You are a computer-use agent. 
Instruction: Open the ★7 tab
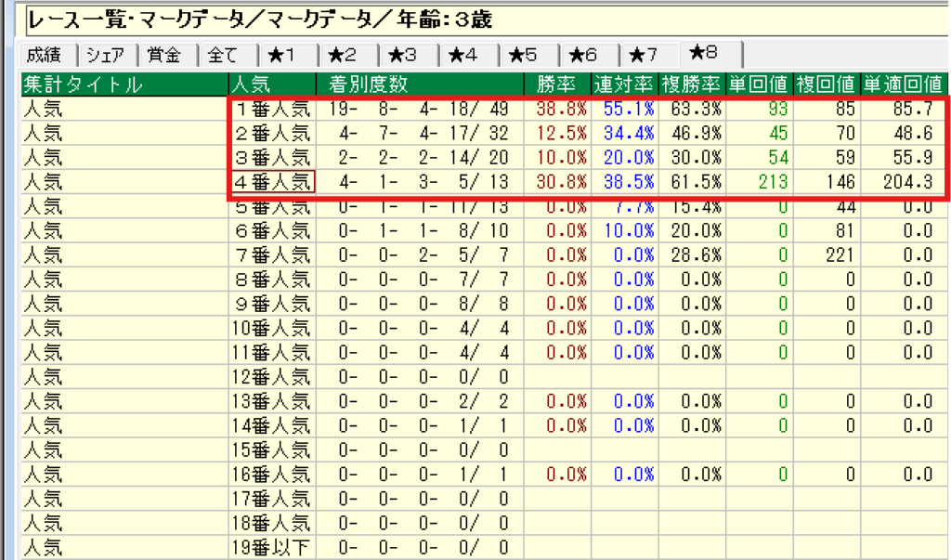[646, 56]
